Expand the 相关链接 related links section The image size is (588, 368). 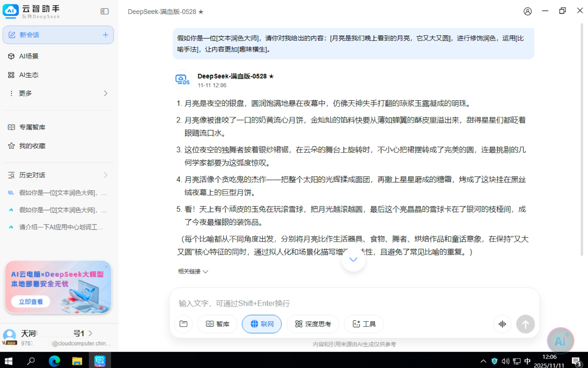point(193,272)
